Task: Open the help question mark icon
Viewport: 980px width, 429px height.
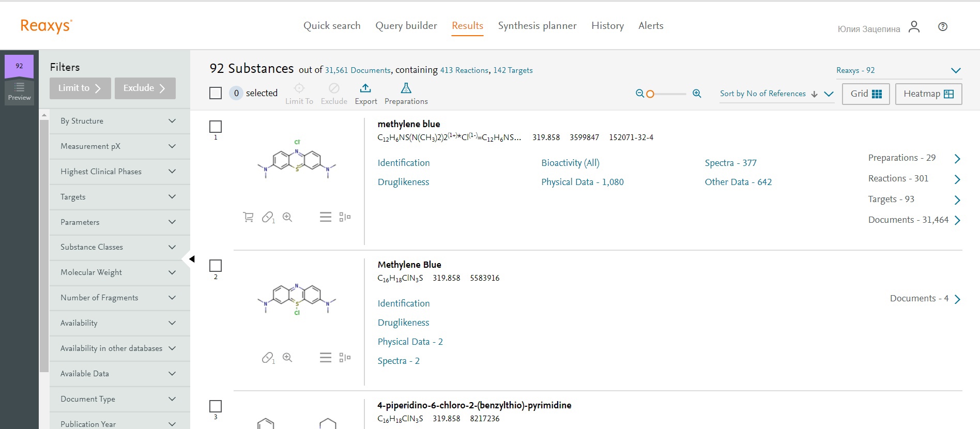Action: 943,27
